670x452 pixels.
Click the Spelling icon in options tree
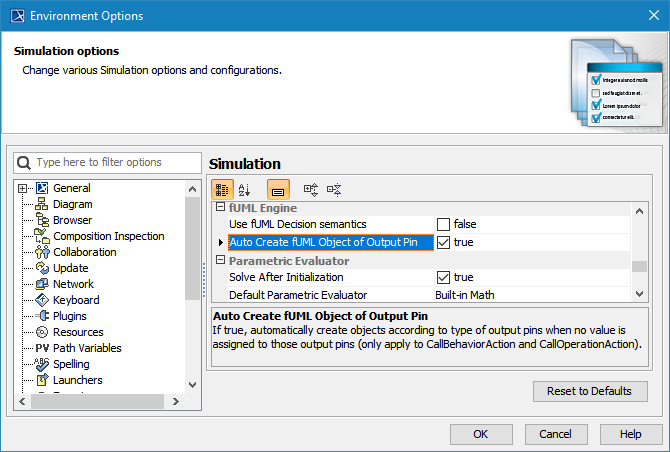pyautogui.click(x=42, y=364)
